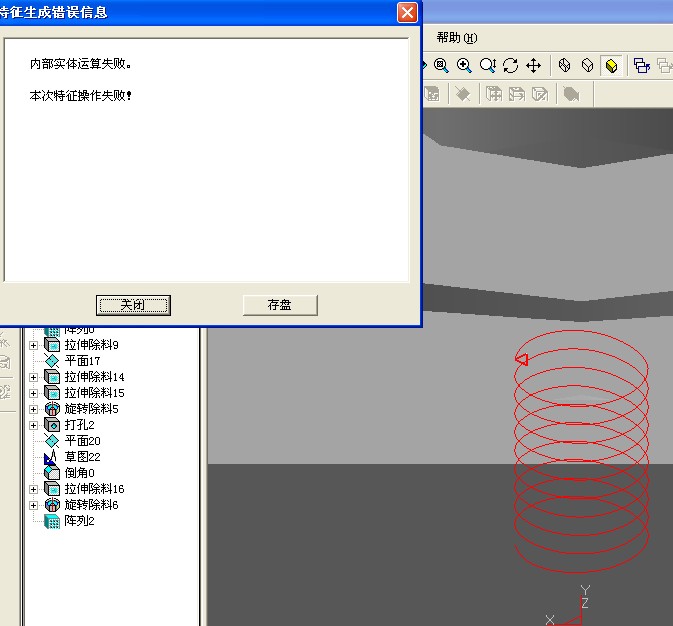Image resolution: width=673 pixels, height=626 pixels.
Task: Select 倒角0 in feature tree
Action: click(79, 473)
